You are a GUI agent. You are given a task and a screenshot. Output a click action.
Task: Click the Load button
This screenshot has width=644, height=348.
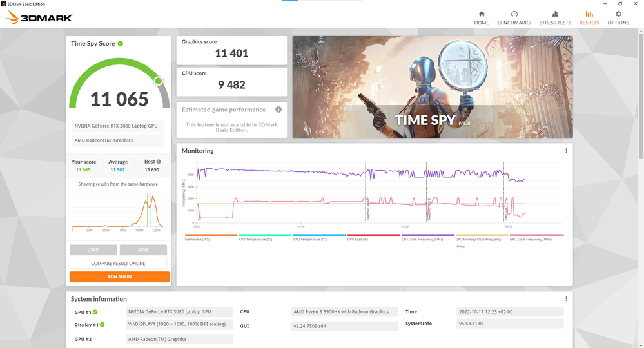click(x=93, y=250)
